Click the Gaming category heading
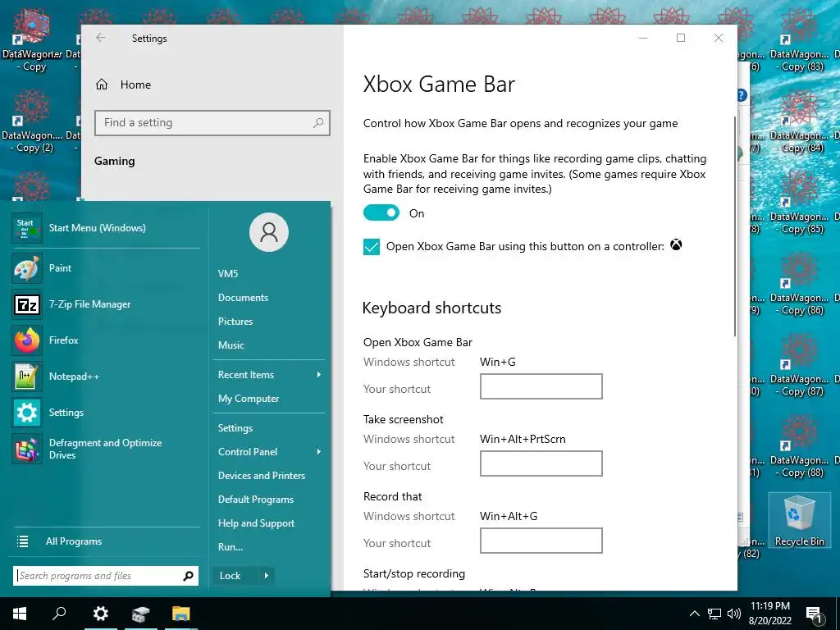This screenshot has height=630, width=840. 115,162
